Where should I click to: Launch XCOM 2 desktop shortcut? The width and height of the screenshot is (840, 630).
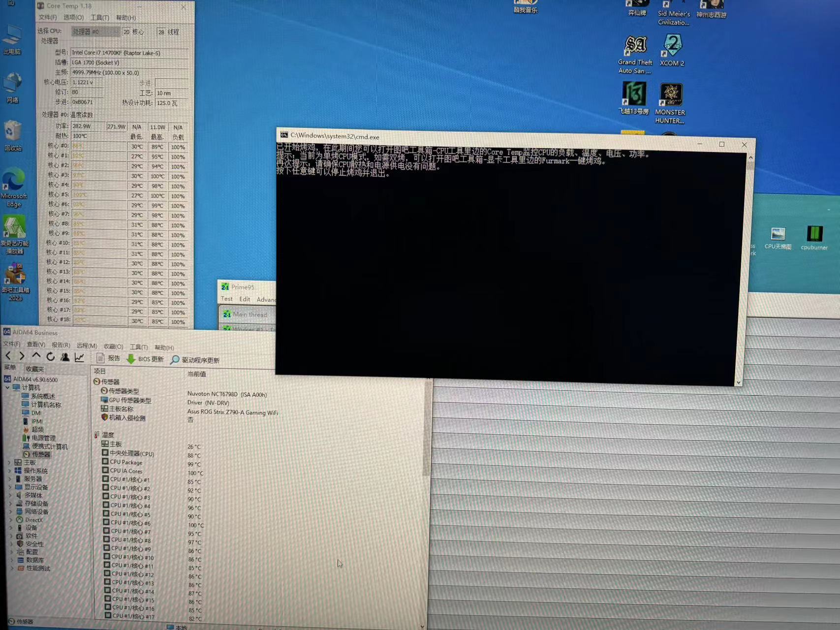coord(672,50)
